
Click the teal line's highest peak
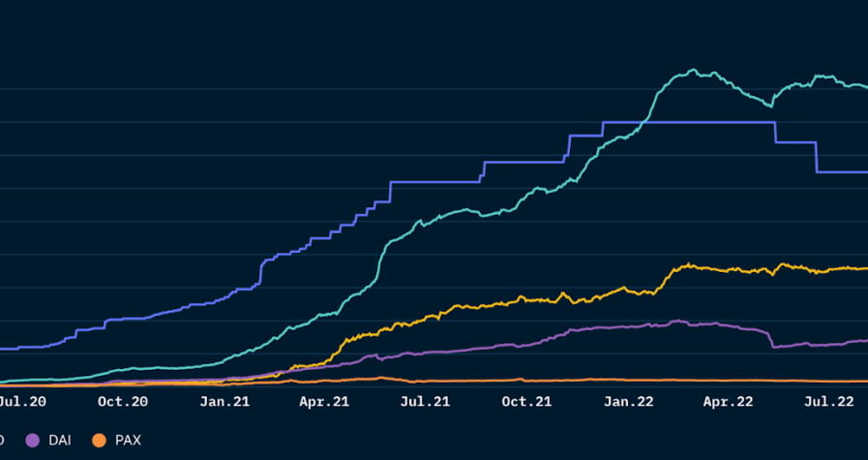tap(692, 71)
